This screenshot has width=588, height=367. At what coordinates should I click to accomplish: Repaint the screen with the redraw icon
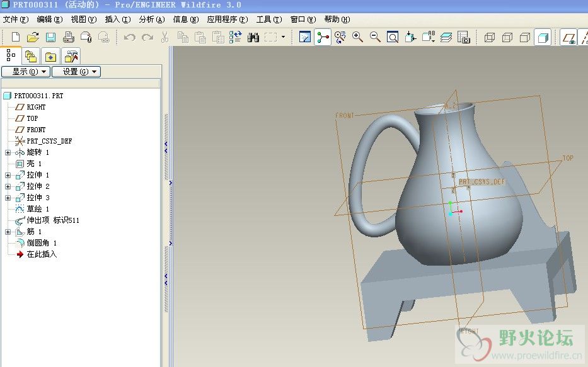[x=305, y=37]
